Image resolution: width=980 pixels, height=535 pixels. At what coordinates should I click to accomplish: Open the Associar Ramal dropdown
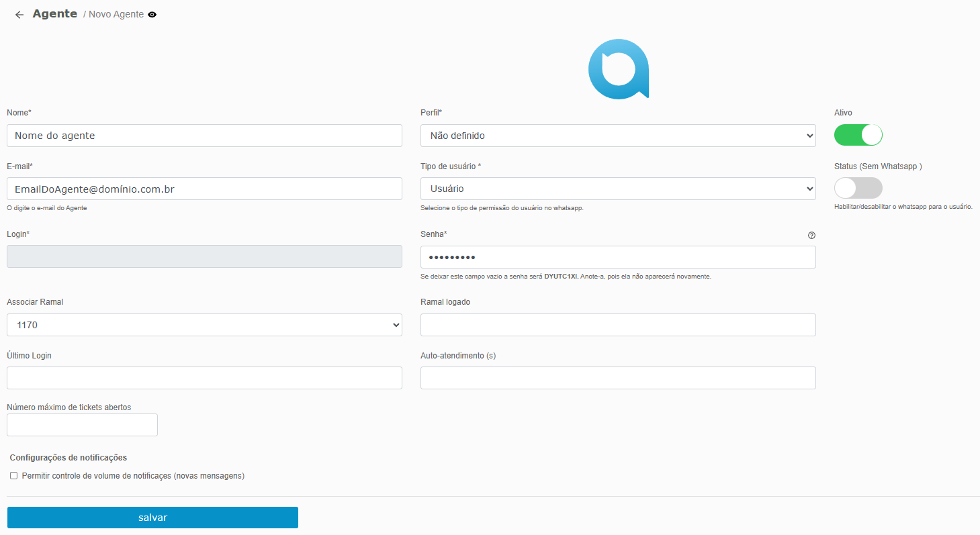click(x=204, y=325)
